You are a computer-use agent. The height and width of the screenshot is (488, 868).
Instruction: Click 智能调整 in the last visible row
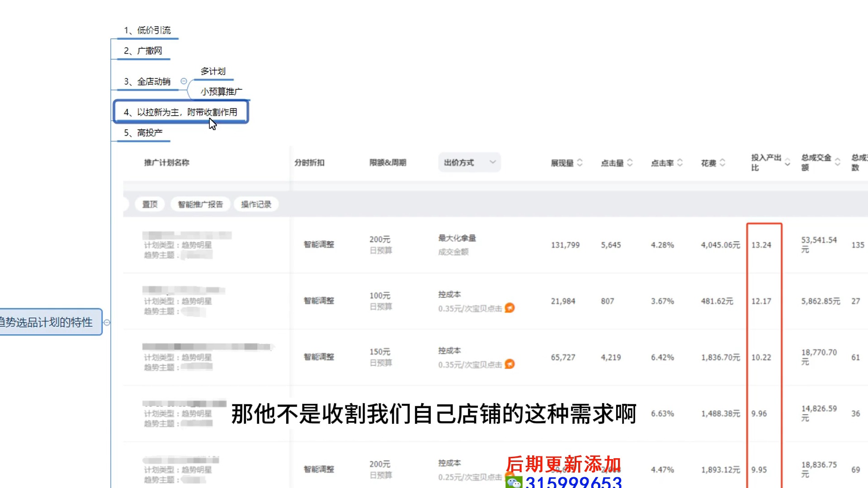point(319,469)
